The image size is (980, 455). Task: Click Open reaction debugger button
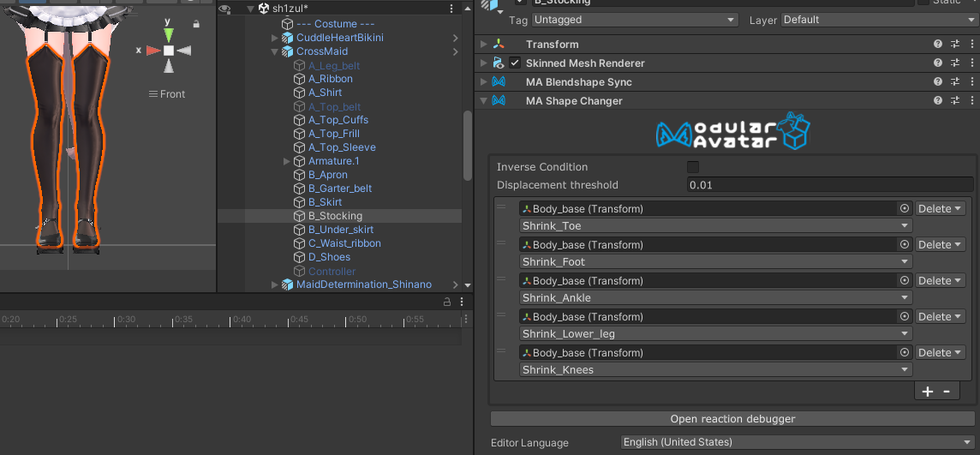(732, 419)
